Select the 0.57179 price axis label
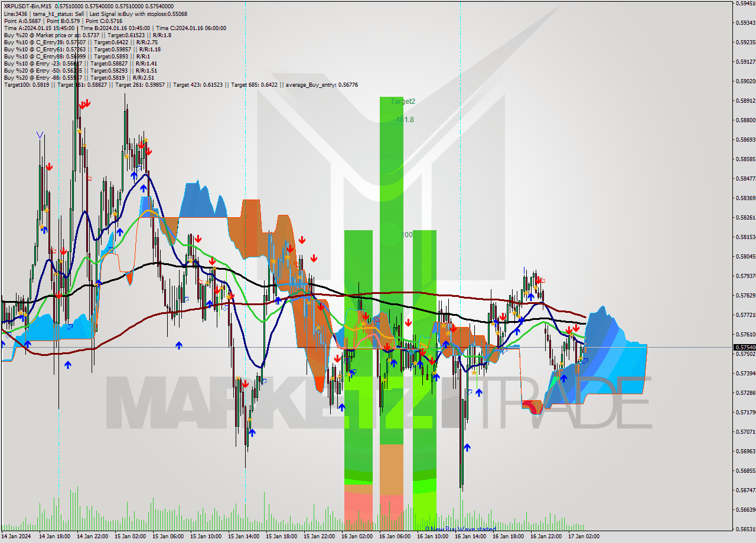The width and height of the screenshot is (756, 543). 746,412
